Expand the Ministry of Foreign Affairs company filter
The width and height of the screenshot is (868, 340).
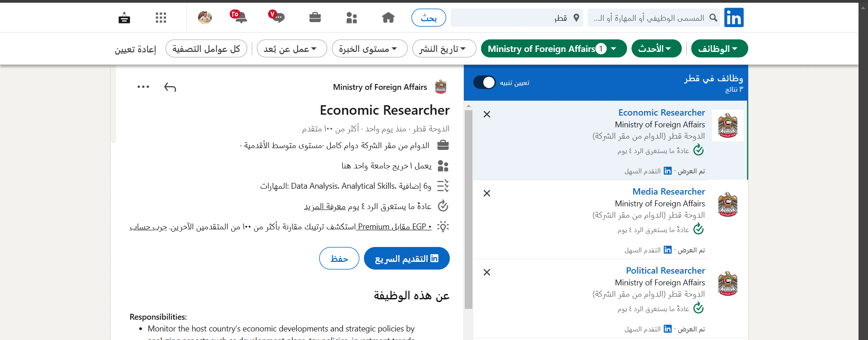(x=554, y=48)
